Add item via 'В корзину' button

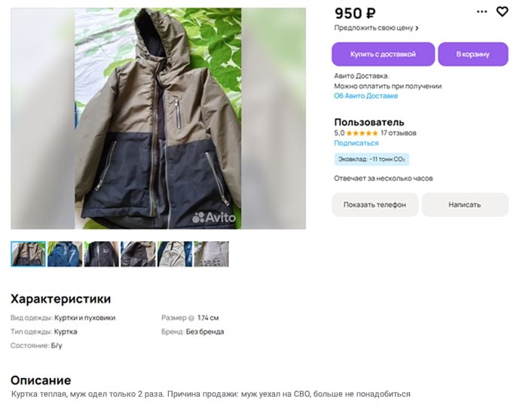tap(472, 54)
